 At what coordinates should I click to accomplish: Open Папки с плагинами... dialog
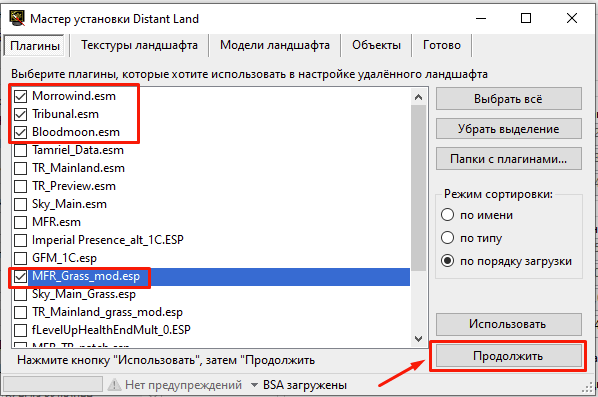[508, 159]
